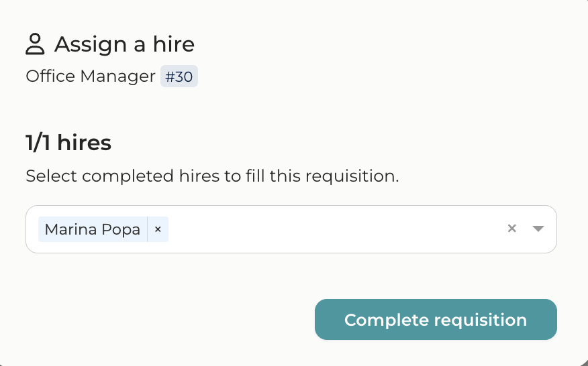Click the #30 requisition badge
Screen dimensions: 588x366
(x=179, y=77)
